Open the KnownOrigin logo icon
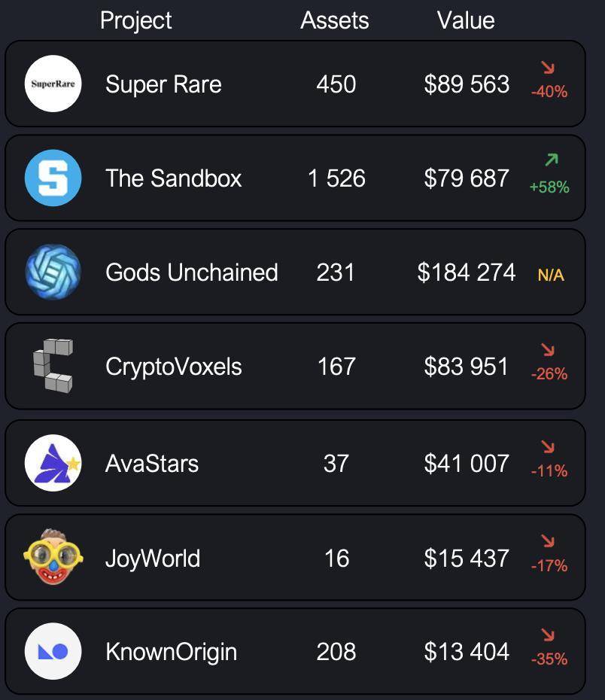This screenshot has width=605, height=700. [x=53, y=651]
